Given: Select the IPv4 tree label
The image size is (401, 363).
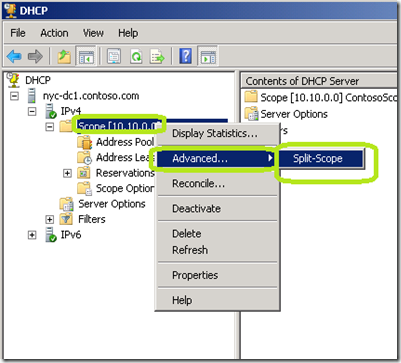Looking at the screenshot, I should pos(71,111).
